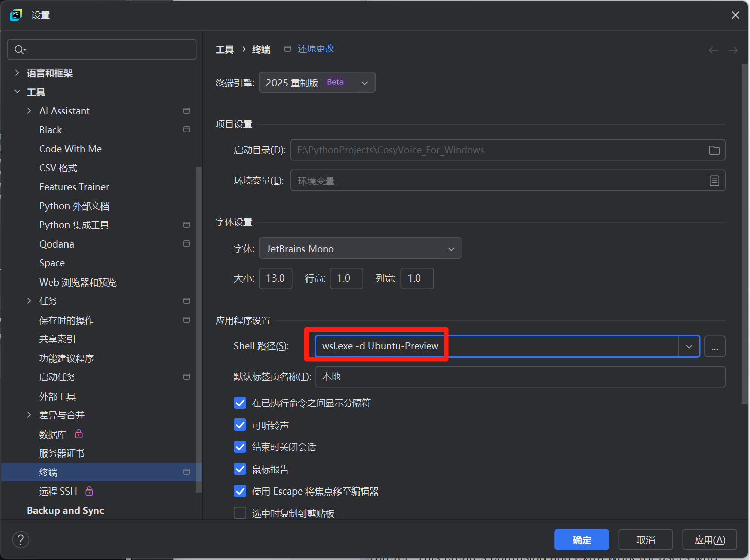Click the 应用(A) button

pos(709,540)
